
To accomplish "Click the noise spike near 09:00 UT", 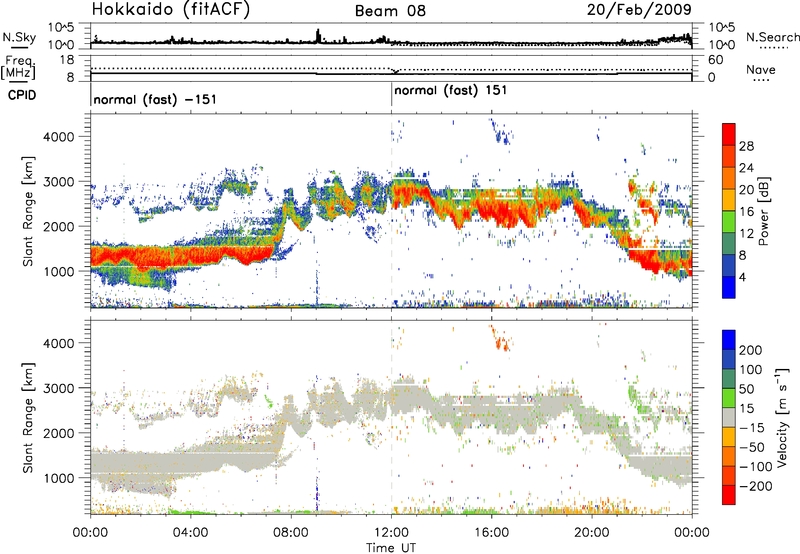I will (318, 36).
